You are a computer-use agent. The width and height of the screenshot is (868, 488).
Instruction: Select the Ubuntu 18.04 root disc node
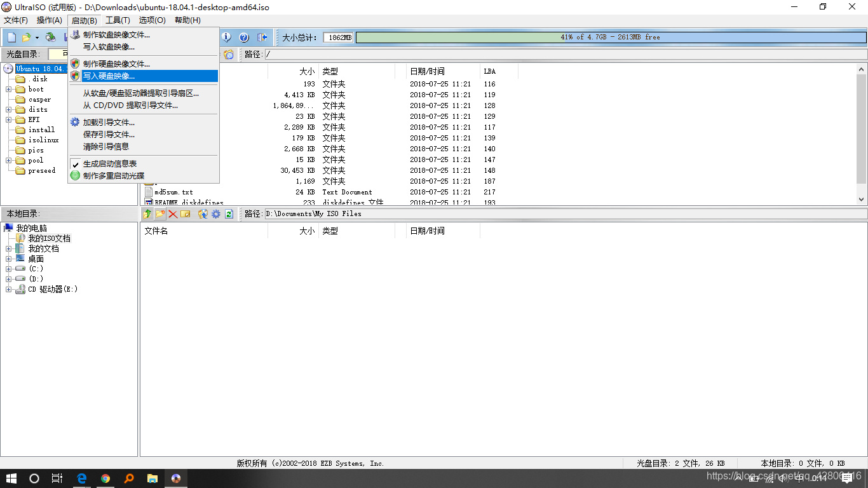[41, 69]
